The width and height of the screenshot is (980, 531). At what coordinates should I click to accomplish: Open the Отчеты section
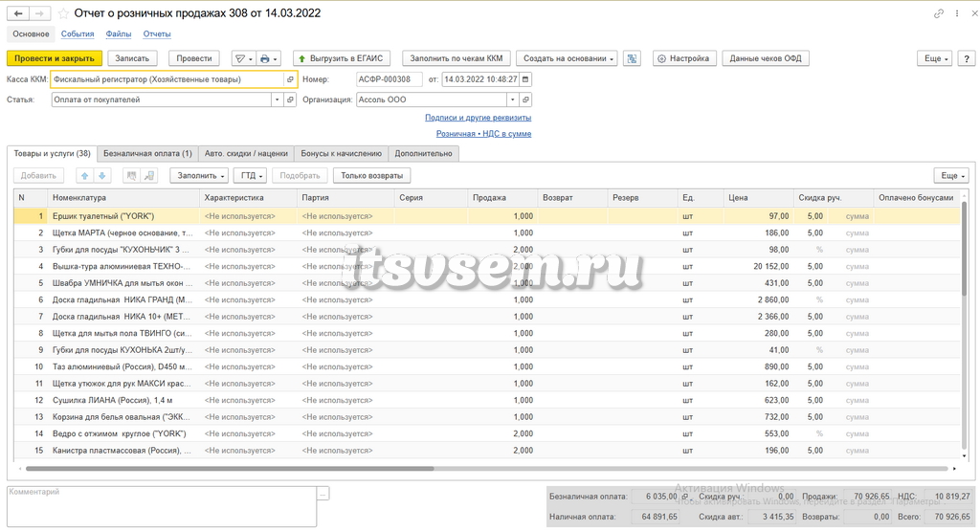157,34
